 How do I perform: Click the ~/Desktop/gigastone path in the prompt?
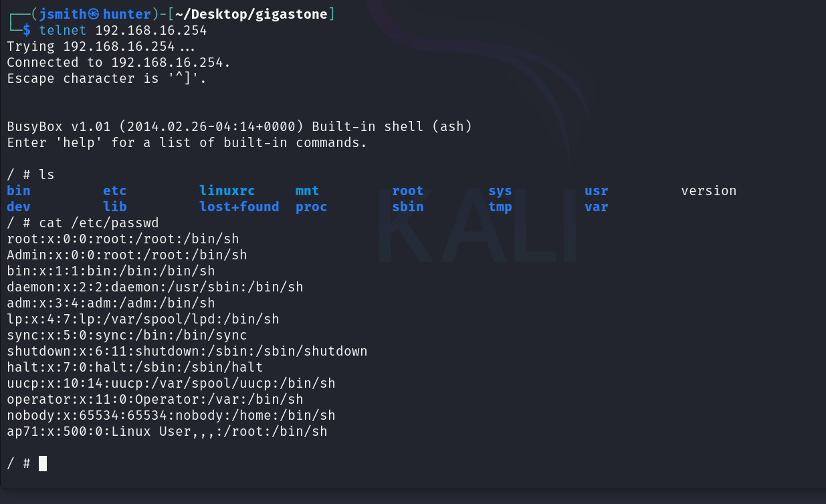tap(252, 14)
